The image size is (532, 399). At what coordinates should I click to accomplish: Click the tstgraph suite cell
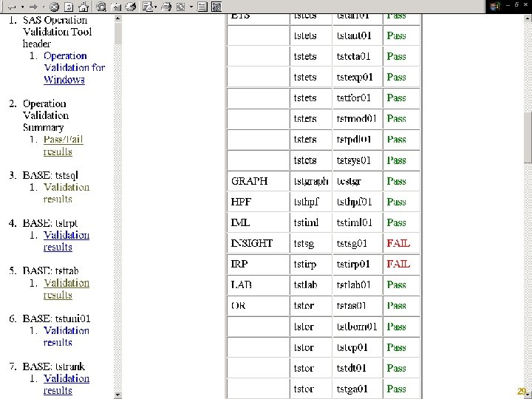pyautogui.click(x=311, y=181)
